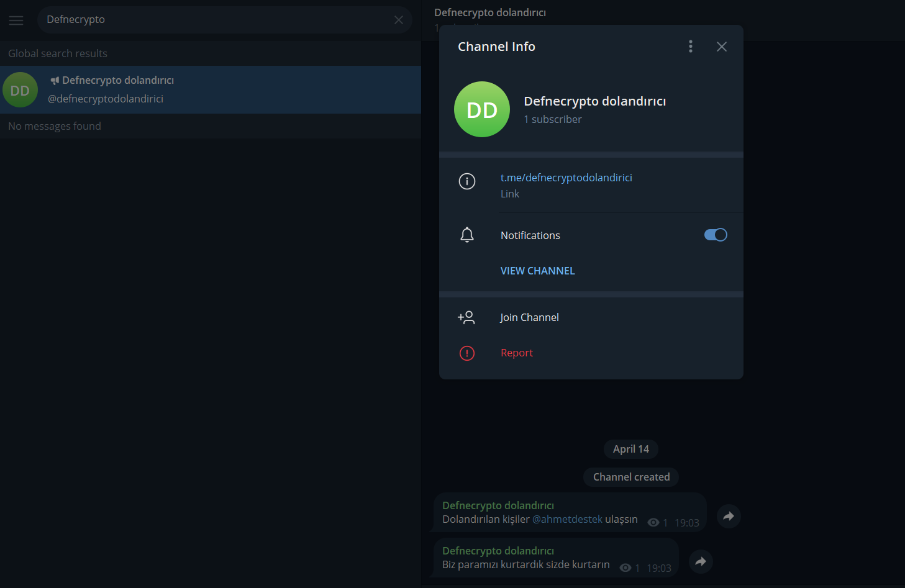Click 'Defnecrypto dolandırıcı' name in Channel Info
The height and width of the screenshot is (588, 905).
(595, 101)
